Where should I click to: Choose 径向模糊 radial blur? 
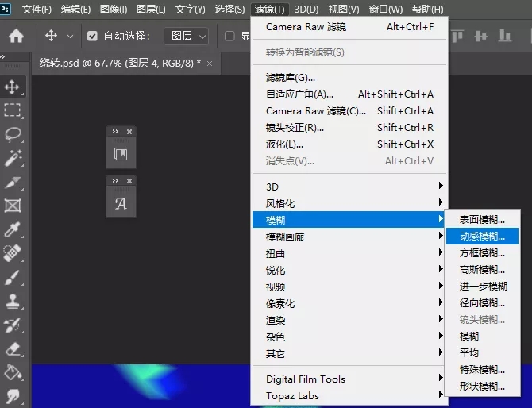[482, 302]
